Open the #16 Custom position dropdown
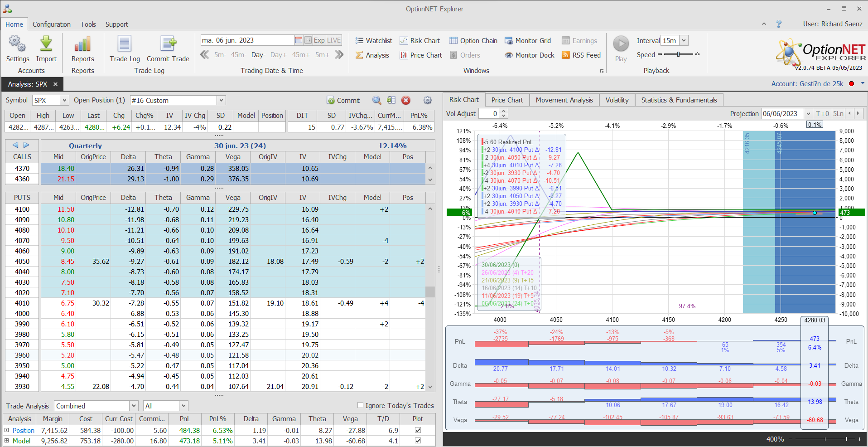868x447 pixels. pos(221,100)
